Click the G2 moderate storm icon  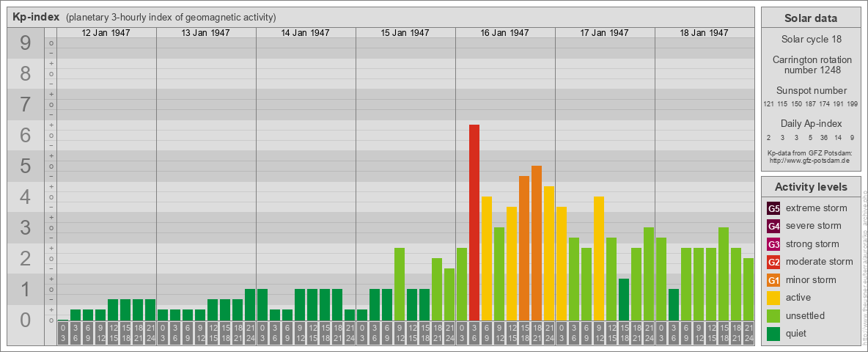click(773, 262)
